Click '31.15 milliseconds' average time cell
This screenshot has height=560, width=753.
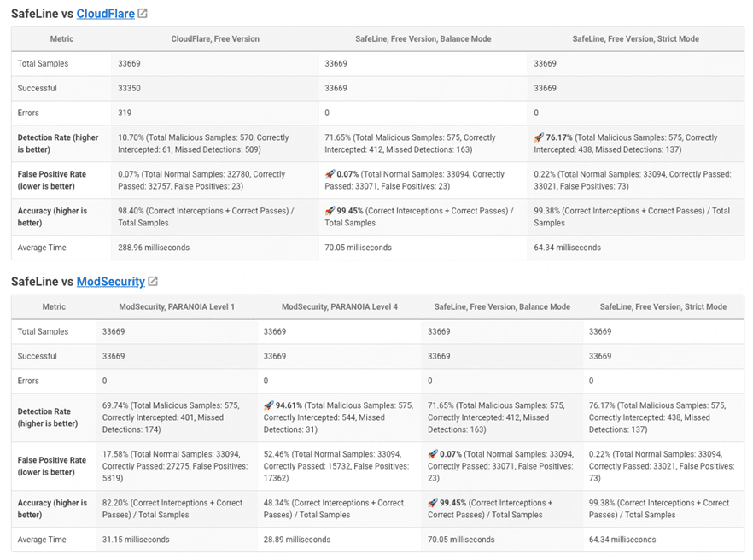coord(136,540)
